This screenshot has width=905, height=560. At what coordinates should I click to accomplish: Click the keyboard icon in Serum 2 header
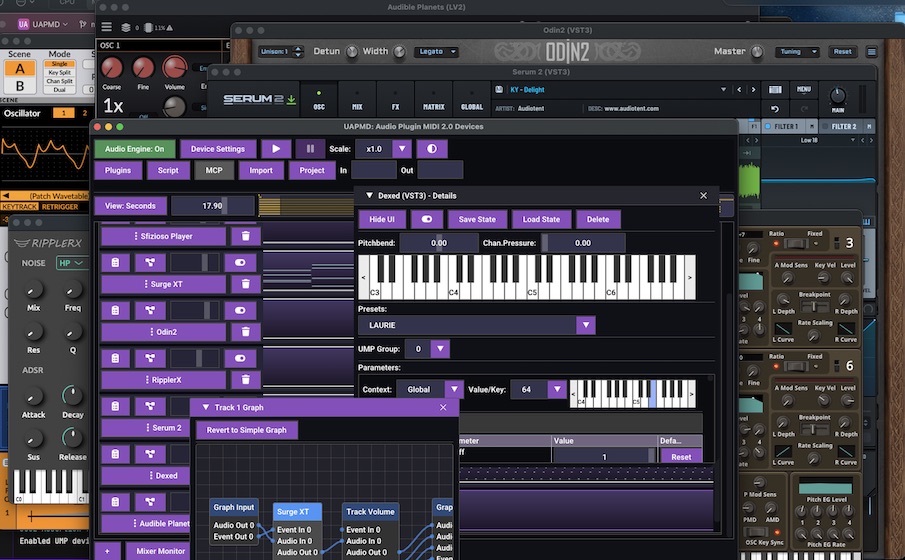tap(775, 89)
